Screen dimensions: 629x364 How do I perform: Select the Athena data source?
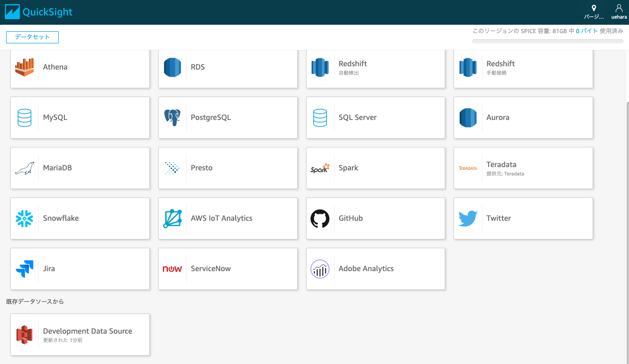coord(79,67)
